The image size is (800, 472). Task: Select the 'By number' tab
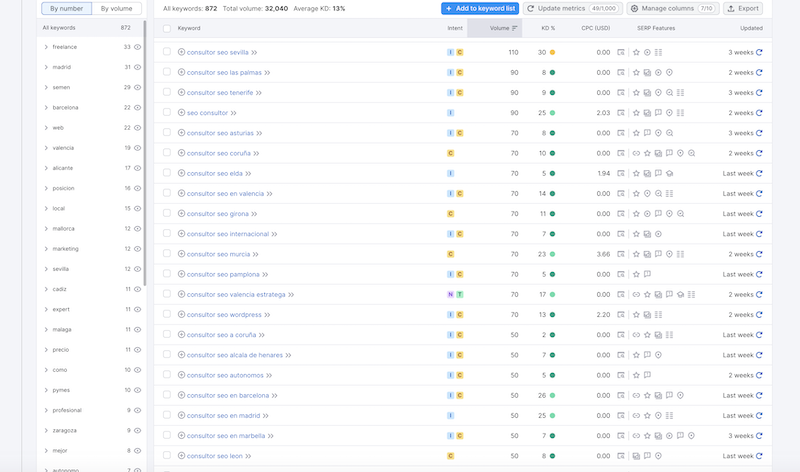click(68, 8)
